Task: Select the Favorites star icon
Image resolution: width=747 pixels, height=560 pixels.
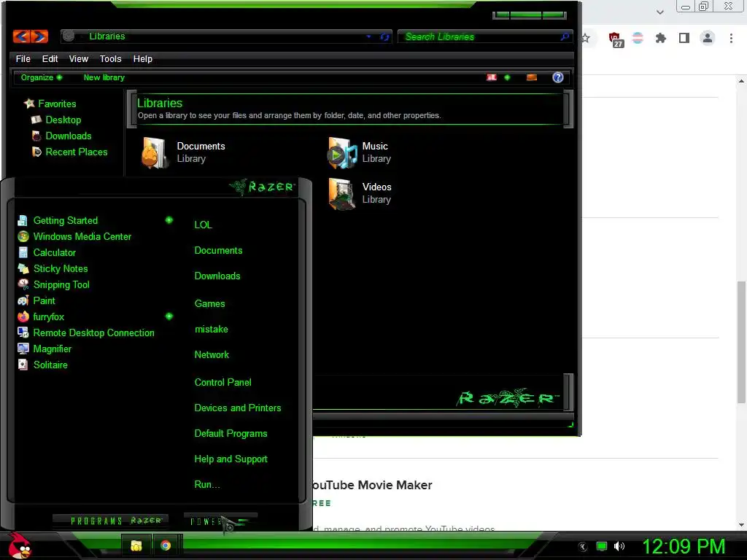Action: (29, 104)
